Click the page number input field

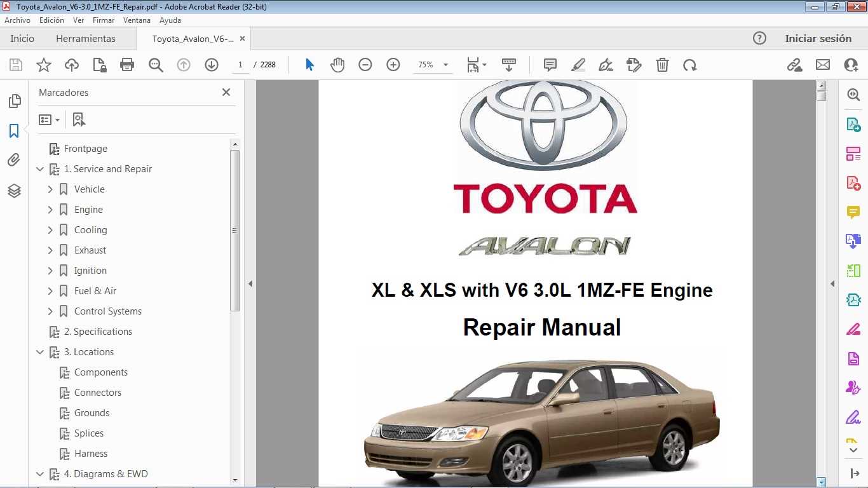pyautogui.click(x=241, y=65)
